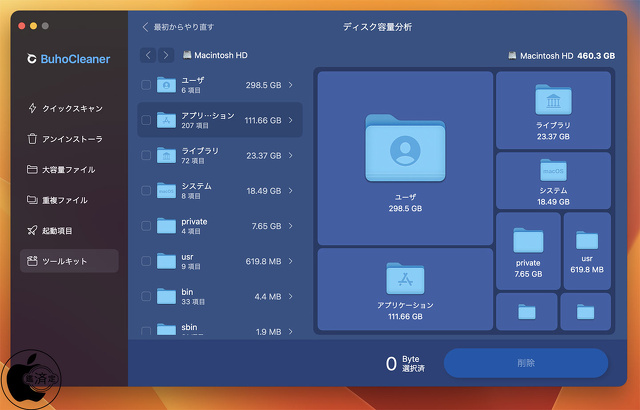Check the ライブラリ folder checkbox
Screen dimensions: 640x410
pos(146,155)
